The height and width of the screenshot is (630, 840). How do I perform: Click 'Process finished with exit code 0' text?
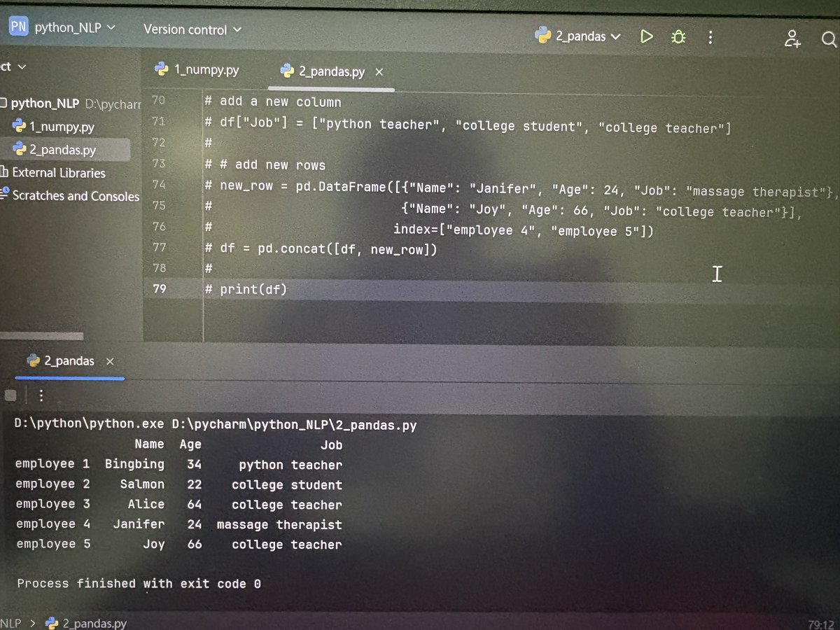[x=139, y=583]
